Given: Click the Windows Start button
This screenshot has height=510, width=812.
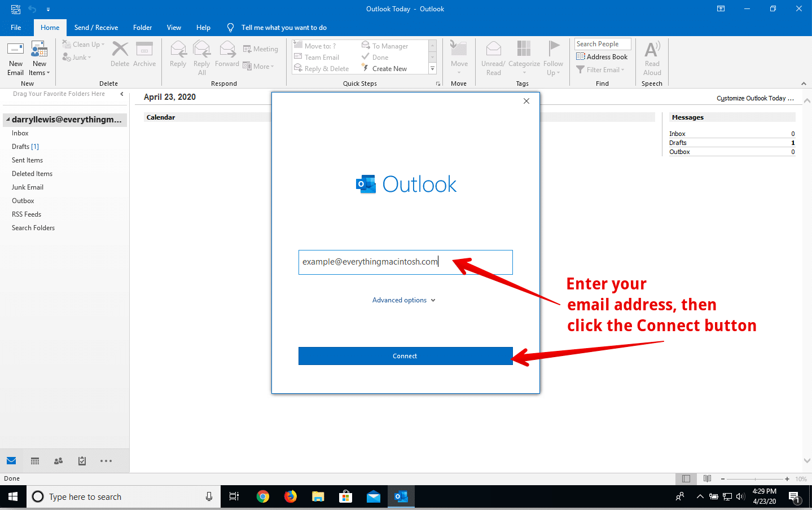Looking at the screenshot, I should click(13, 496).
